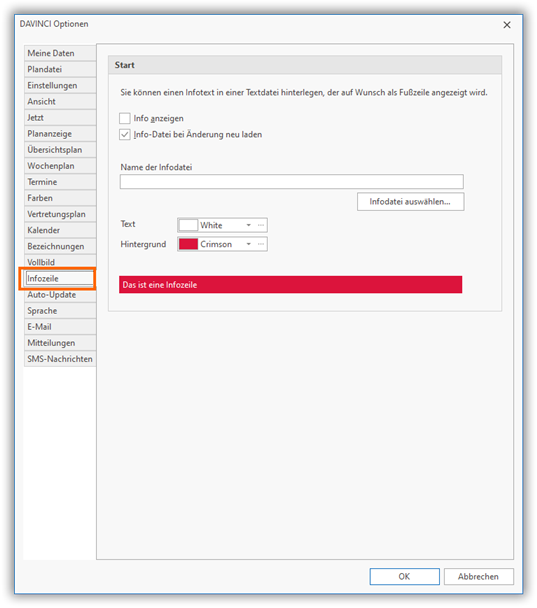
Task: Click the white Text color swatch
Action: pos(188,225)
